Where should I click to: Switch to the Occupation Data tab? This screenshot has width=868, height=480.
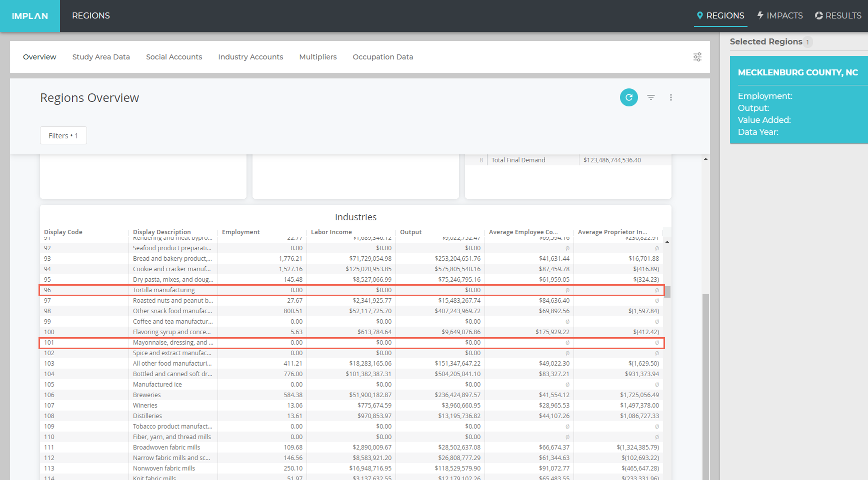[383, 57]
